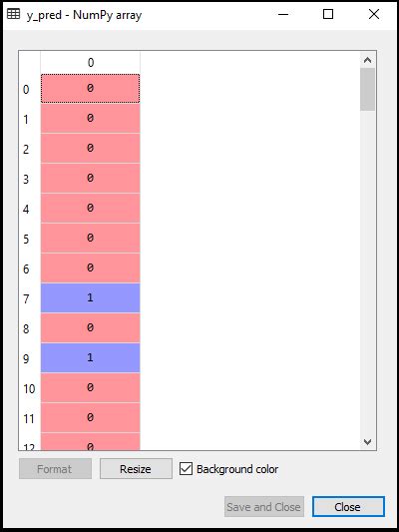Click the array table icon in title bar
This screenshot has height=532, width=399.
point(14,14)
